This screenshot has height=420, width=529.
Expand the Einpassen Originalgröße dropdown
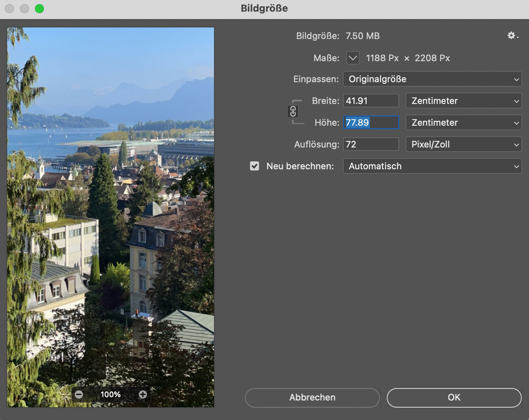(x=432, y=79)
